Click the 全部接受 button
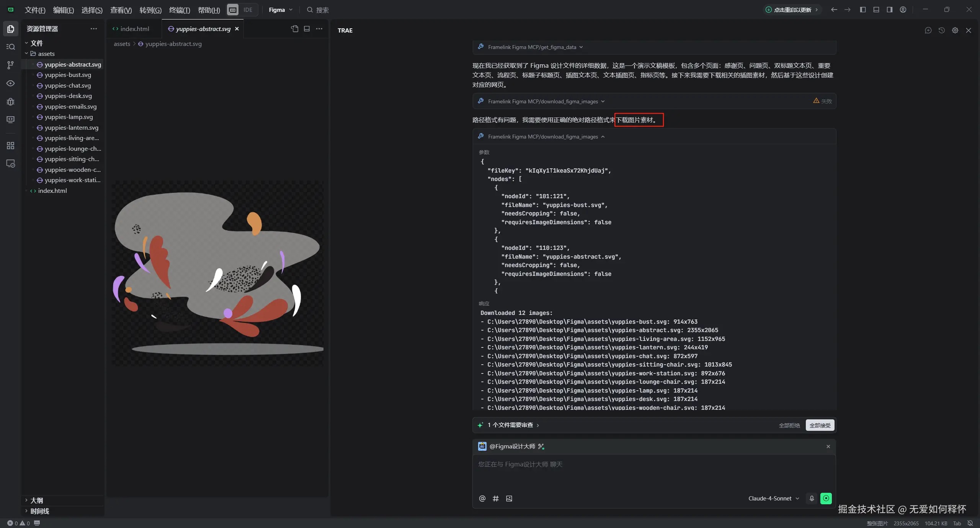The width and height of the screenshot is (980, 528). [x=820, y=425]
